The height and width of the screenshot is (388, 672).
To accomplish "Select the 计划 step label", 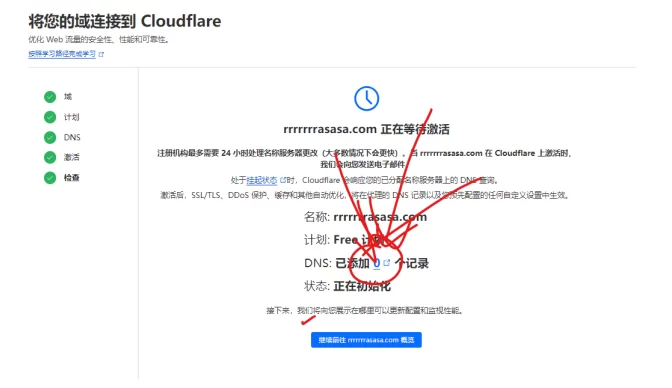I will 72,117.
